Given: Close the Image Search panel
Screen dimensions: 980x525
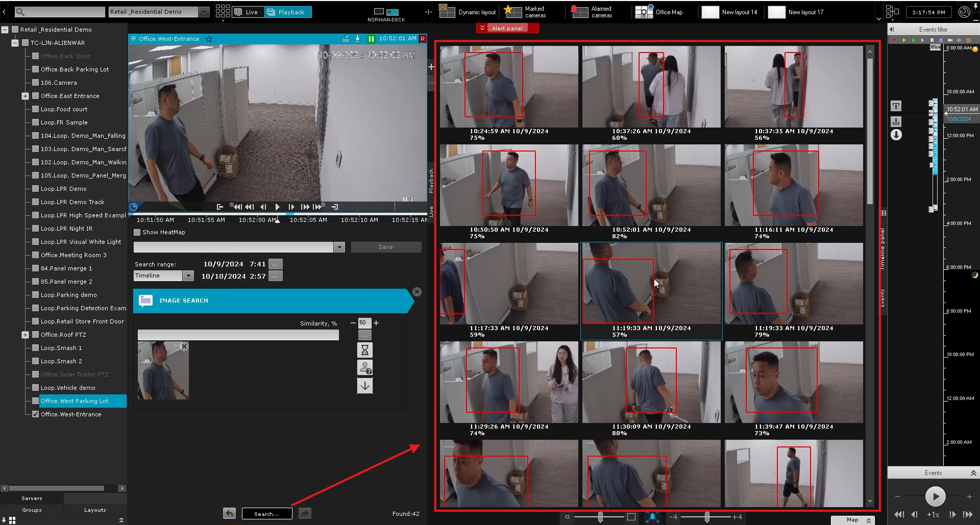Looking at the screenshot, I should click(417, 292).
